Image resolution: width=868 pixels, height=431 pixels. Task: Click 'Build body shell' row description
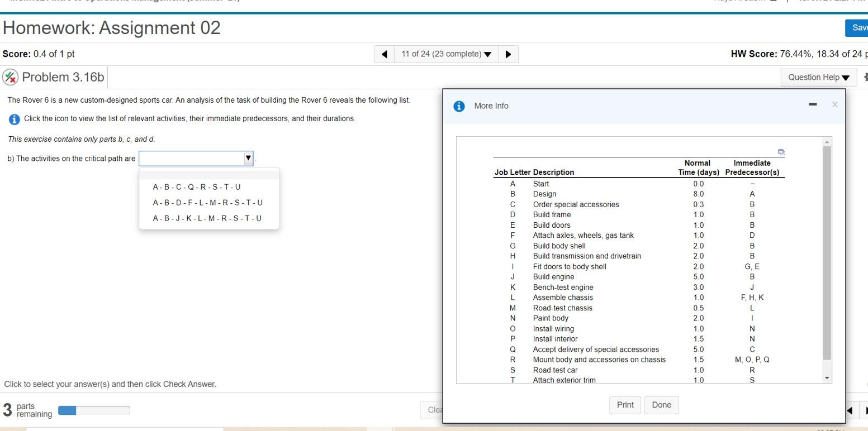(x=559, y=246)
